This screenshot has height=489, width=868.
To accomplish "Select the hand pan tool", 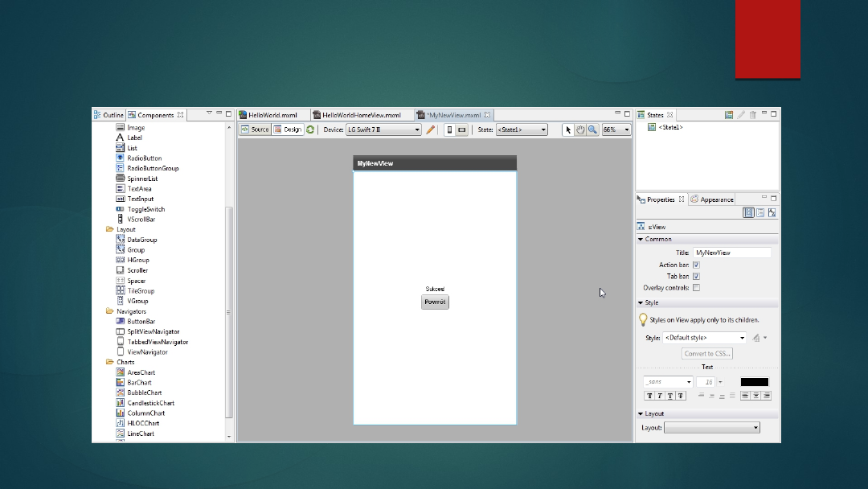I will [x=580, y=129].
